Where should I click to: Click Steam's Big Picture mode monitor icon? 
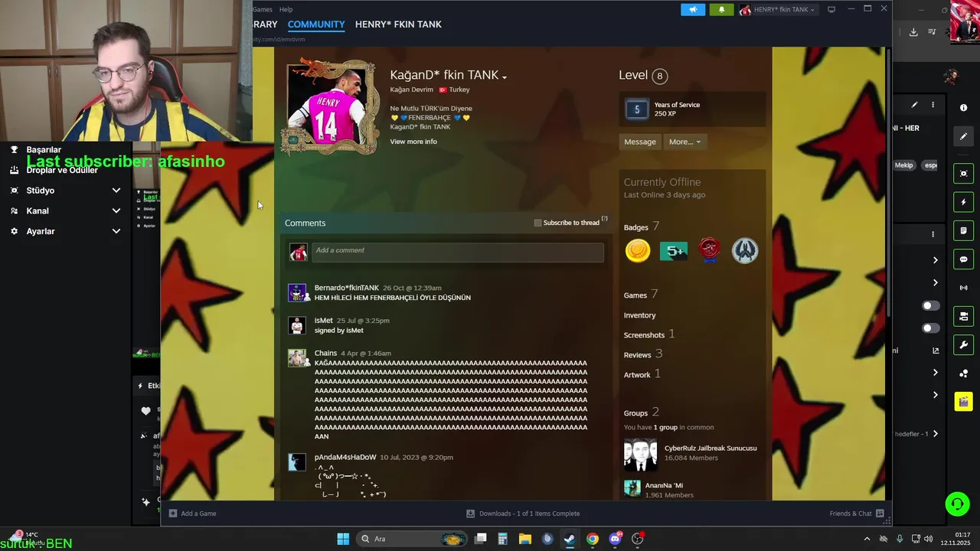click(831, 9)
